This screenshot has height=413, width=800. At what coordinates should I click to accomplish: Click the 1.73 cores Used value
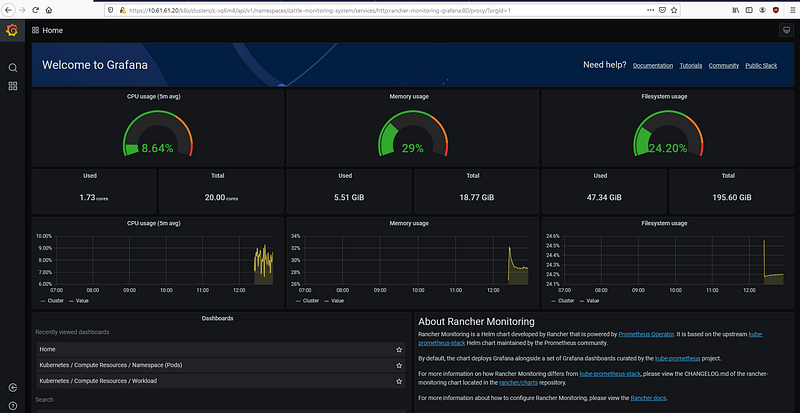(x=93, y=198)
